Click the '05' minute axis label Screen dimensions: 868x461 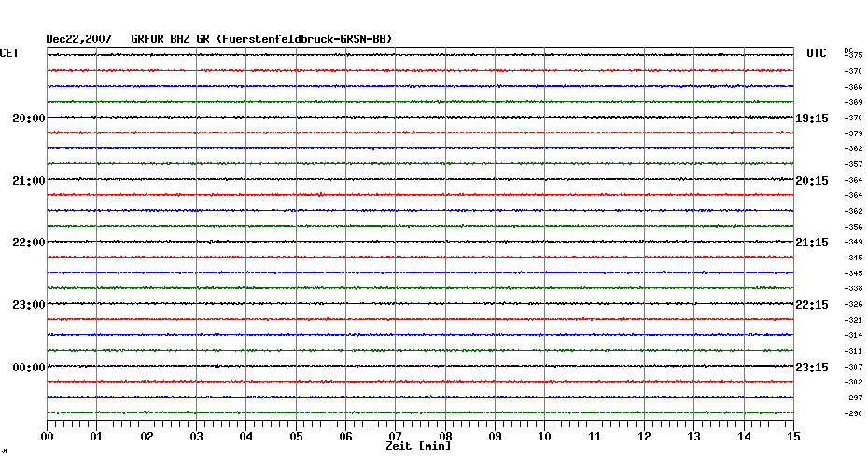tap(296, 437)
